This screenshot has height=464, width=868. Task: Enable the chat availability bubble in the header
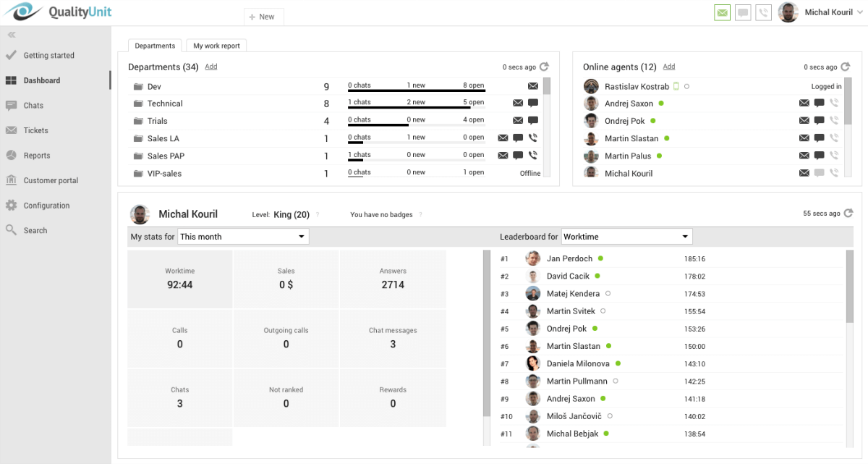pyautogui.click(x=743, y=12)
